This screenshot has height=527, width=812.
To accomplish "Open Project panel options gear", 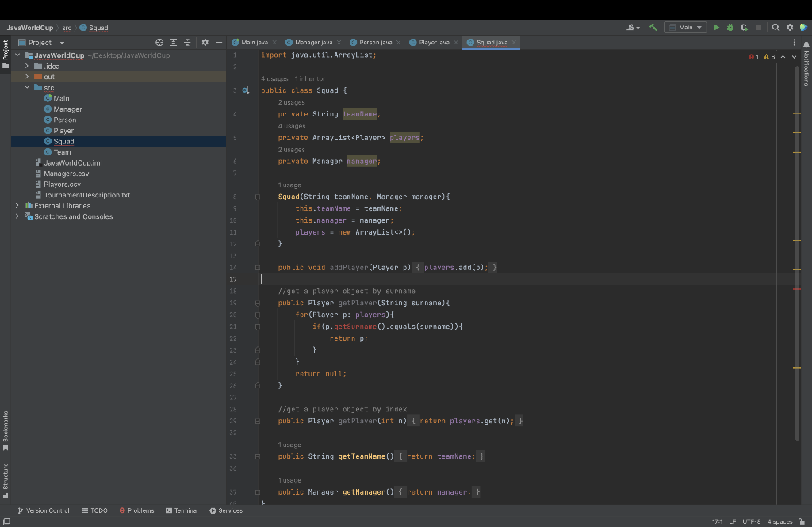I will 205,42.
